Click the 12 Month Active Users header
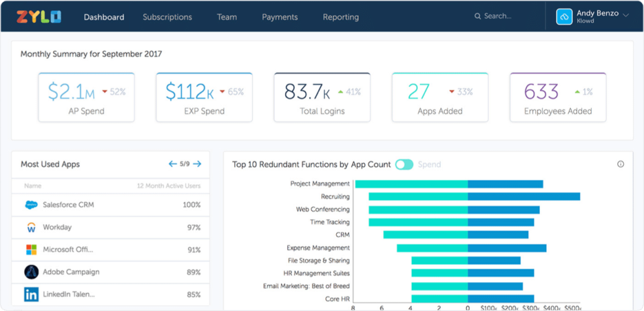The height and width of the screenshot is (311, 644). pyautogui.click(x=169, y=186)
